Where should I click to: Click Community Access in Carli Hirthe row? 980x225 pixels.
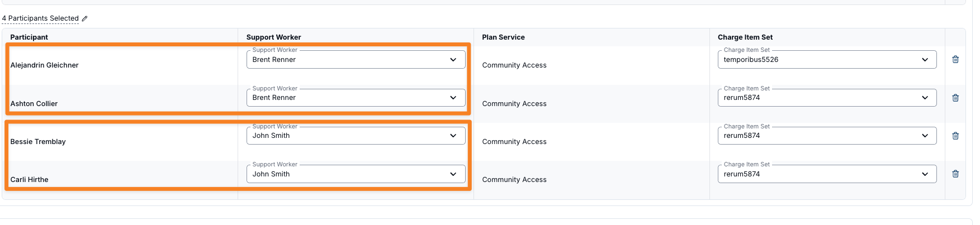[514, 180]
